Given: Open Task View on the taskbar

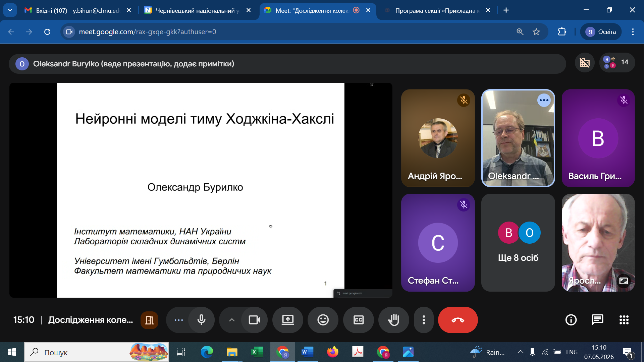Looking at the screenshot, I should pos(181,352).
